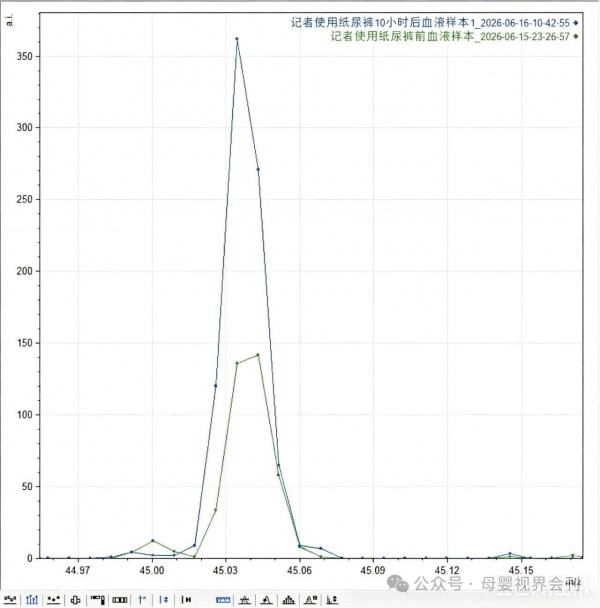Image resolution: width=600 pixels, height=608 pixels.
Task: Select the blue highlighted range bar icon
Action: click(223, 600)
